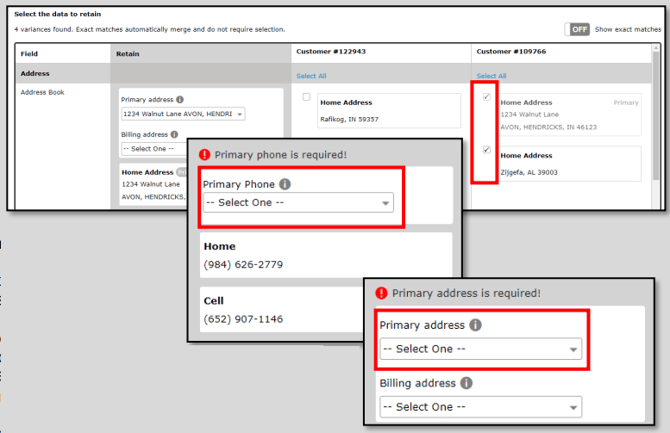Viewport: 670px width, 433px height.
Task: Open Primary address 'Select One' dropdown in enlarged callout
Action: tap(480, 349)
